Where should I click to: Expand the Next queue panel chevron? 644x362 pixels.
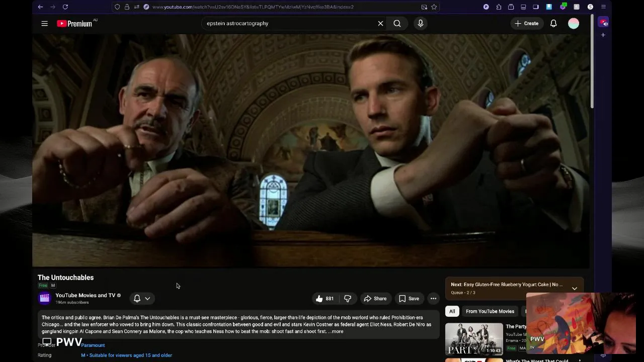point(574,288)
